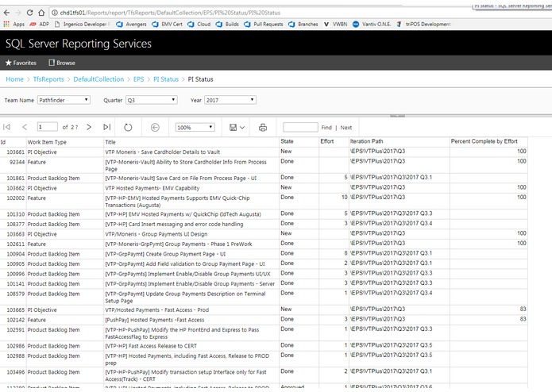Go to the next report page
The width and height of the screenshot is (552, 392).
tap(89, 127)
